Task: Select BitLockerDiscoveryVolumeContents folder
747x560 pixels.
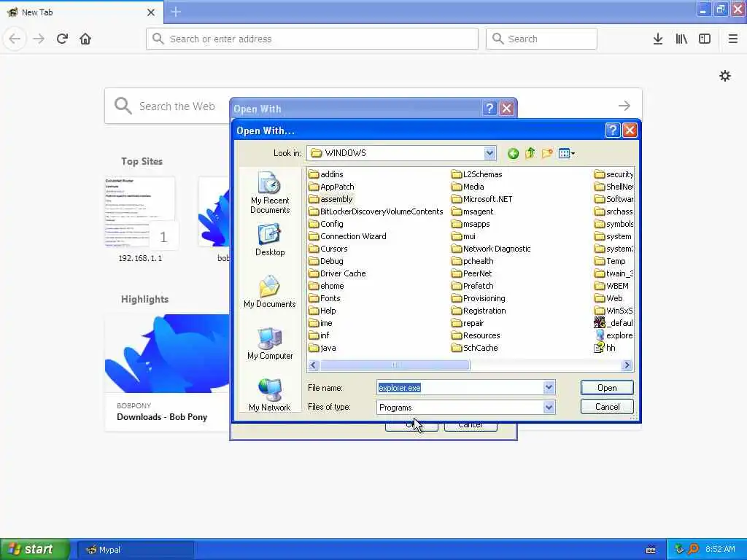Action: (x=376, y=211)
